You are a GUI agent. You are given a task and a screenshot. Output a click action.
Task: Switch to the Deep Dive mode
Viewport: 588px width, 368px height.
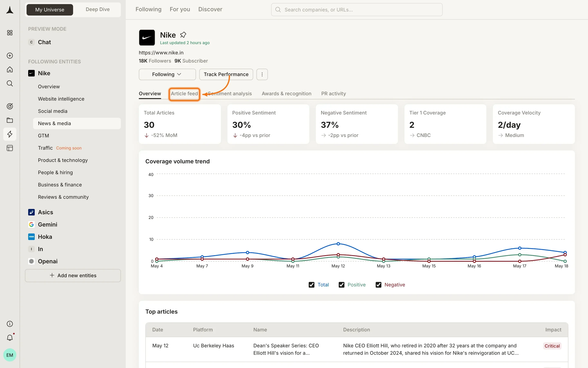tap(98, 9)
